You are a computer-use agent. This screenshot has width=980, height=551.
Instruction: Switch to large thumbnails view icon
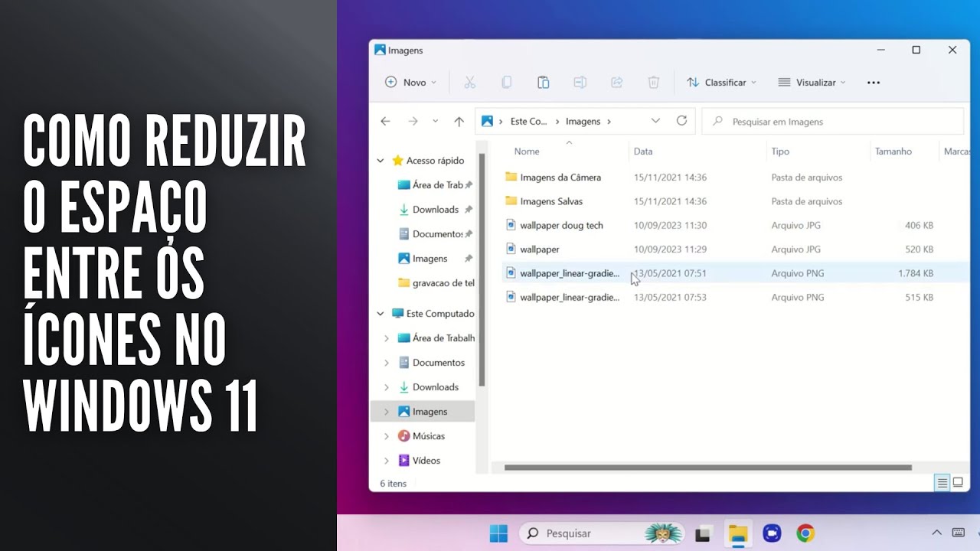click(957, 483)
